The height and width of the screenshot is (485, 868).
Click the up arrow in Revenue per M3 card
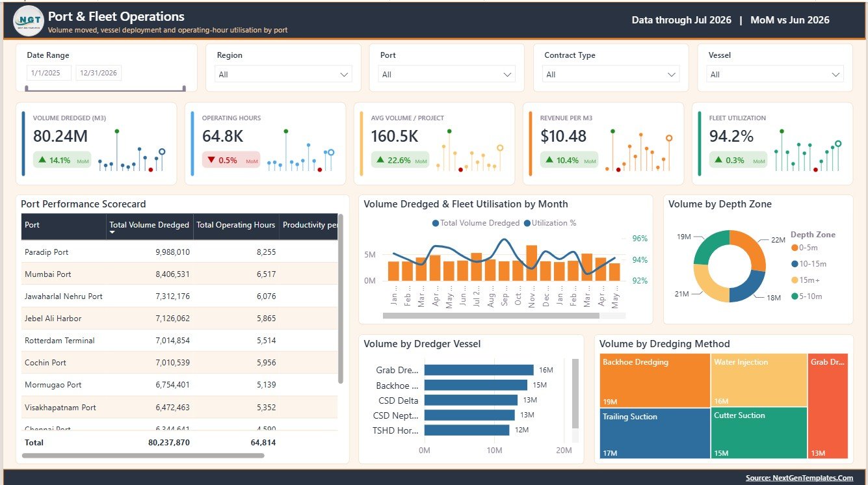[549, 160]
